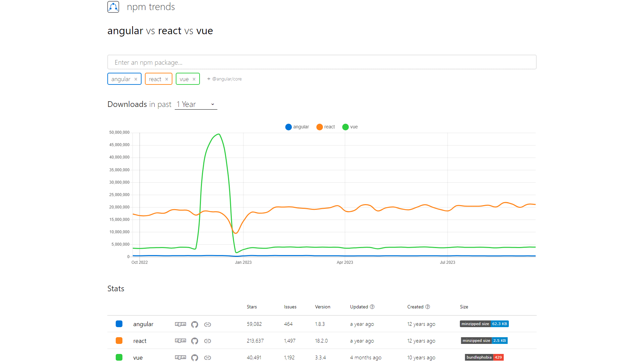The image size is (644, 362).
Task: Open react homepage link icon
Action: [x=208, y=341]
